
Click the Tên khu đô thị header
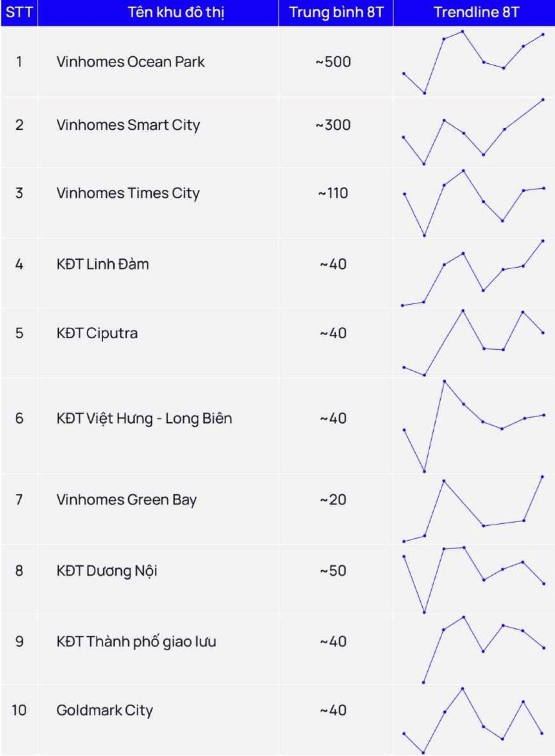click(176, 12)
